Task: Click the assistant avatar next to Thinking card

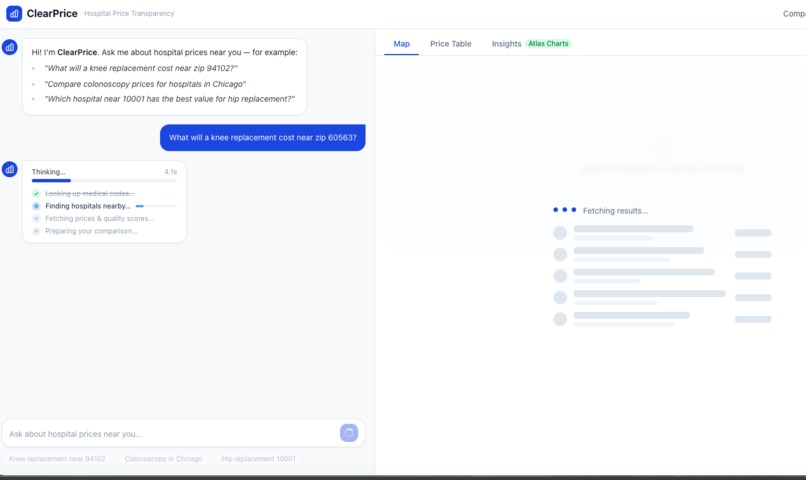Action: tap(10, 169)
